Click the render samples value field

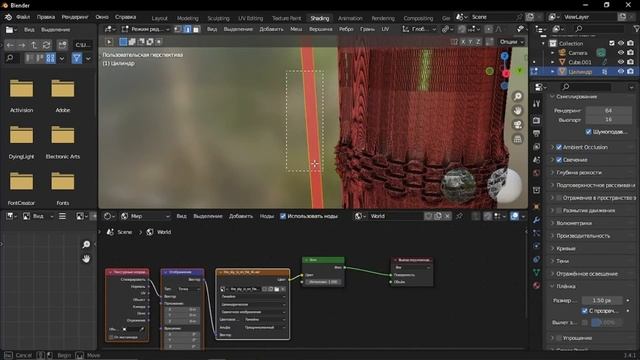(608, 111)
